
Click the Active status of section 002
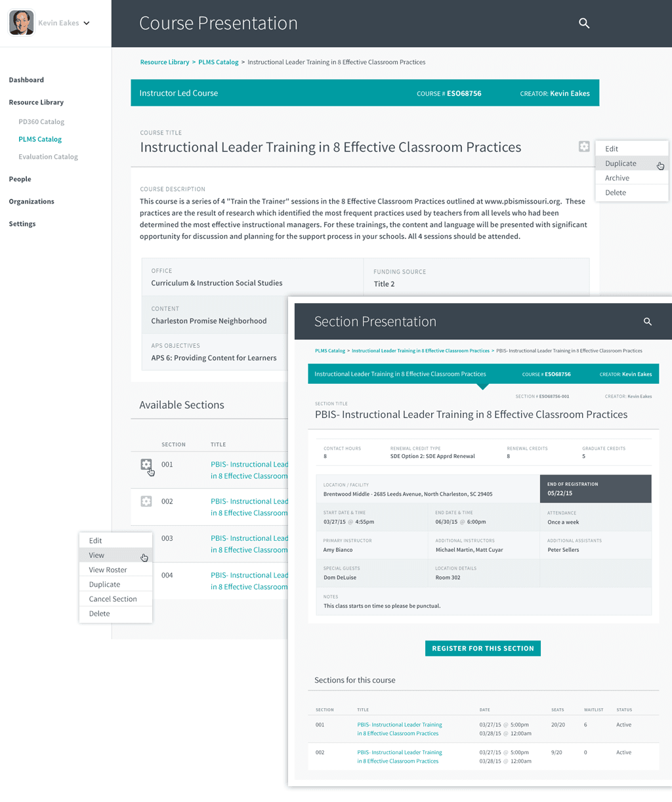click(623, 753)
